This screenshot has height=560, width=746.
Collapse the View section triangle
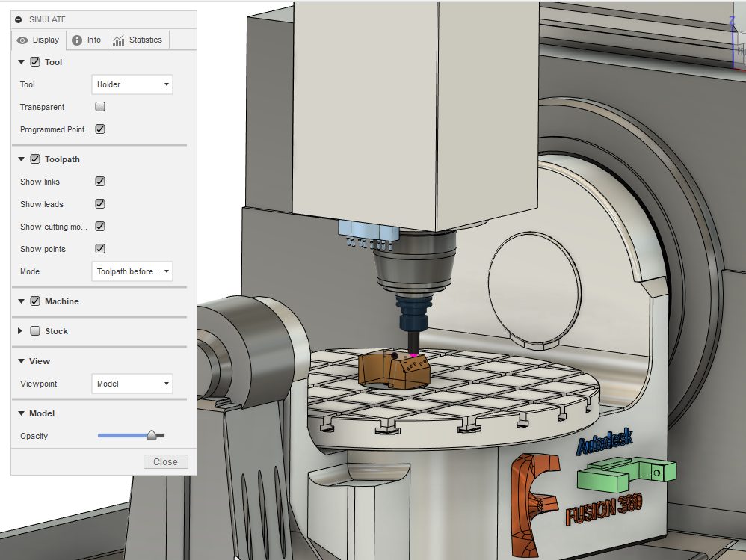(22, 361)
